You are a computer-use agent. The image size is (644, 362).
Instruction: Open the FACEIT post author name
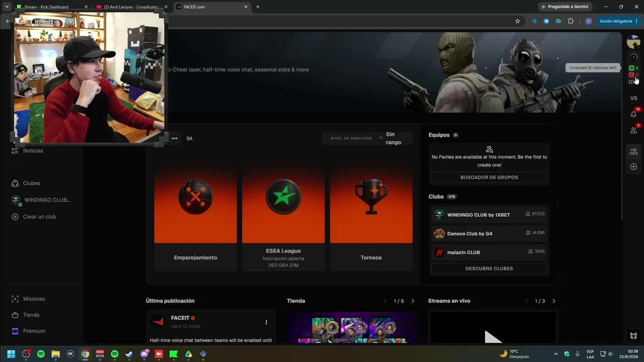[180, 318]
